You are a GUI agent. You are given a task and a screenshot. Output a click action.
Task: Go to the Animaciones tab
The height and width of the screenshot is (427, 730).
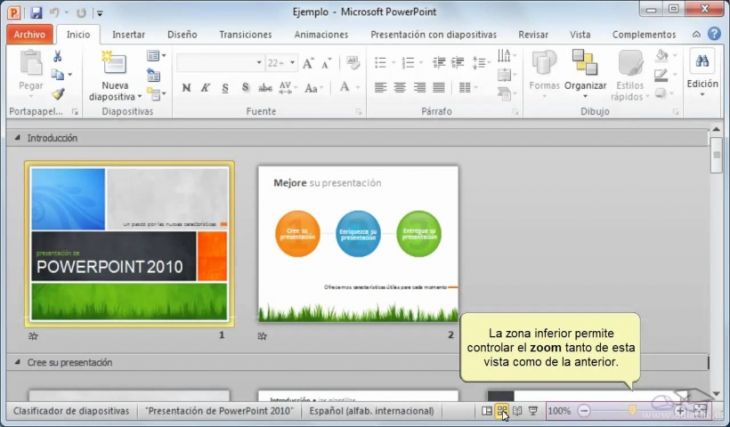(321, 34)
